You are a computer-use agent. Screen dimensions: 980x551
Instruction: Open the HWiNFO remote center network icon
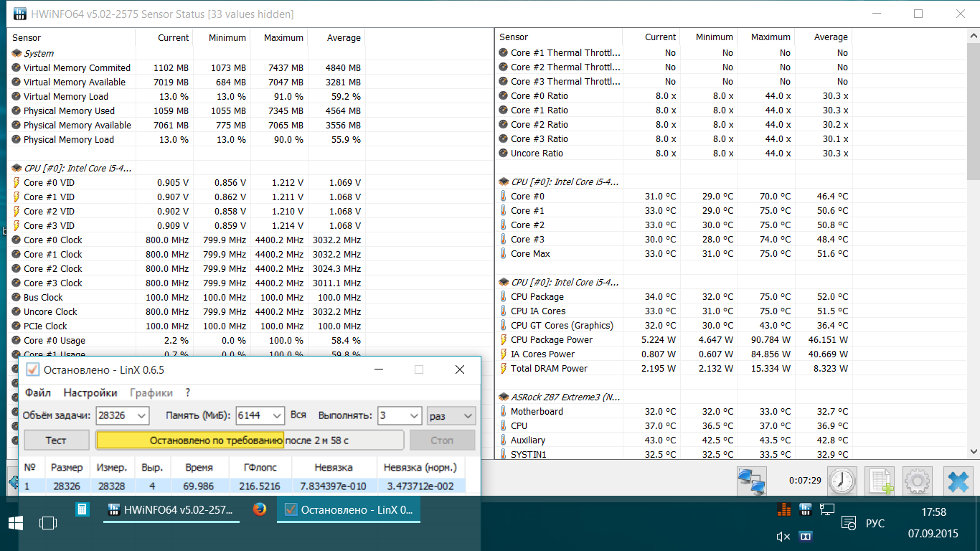(753, 481)
